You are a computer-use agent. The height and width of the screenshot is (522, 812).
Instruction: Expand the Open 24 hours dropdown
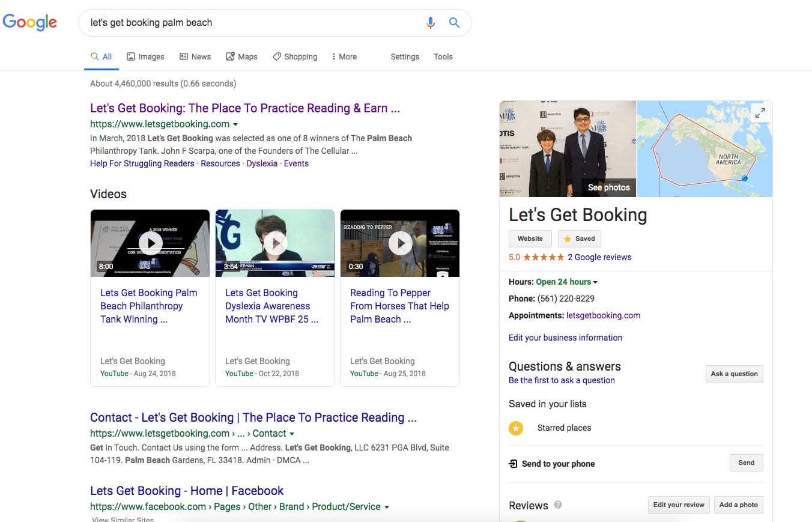[x=595, y=282]
